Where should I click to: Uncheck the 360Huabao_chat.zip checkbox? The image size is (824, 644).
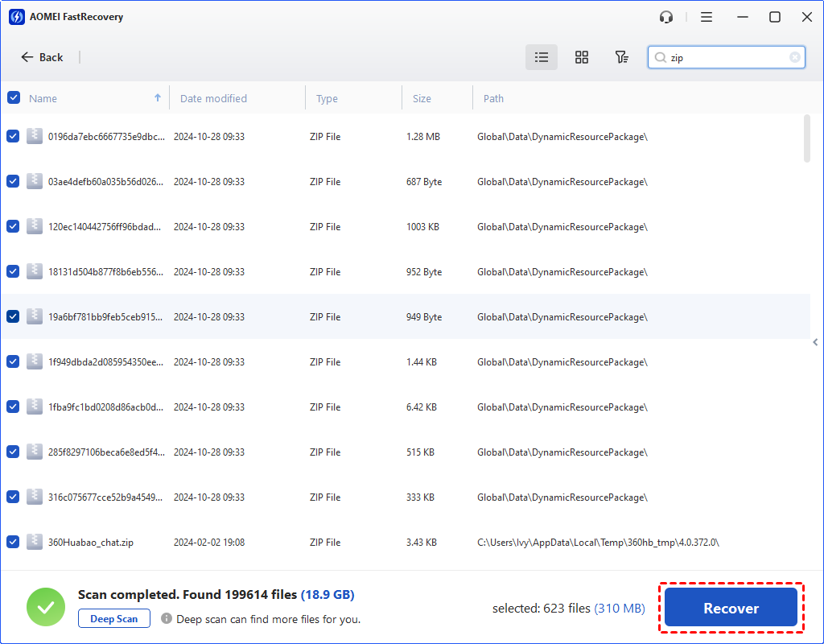click(x=14, y=542)
